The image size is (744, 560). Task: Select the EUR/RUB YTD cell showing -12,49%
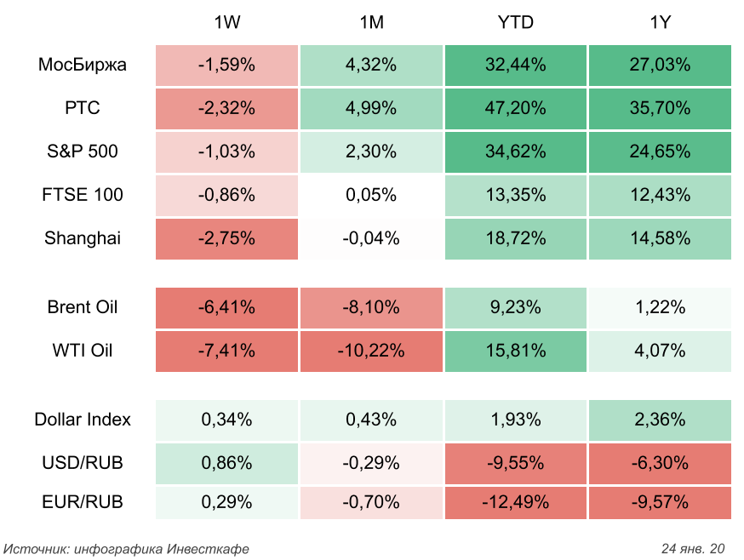pyautogui.click(x=515, y=502)
